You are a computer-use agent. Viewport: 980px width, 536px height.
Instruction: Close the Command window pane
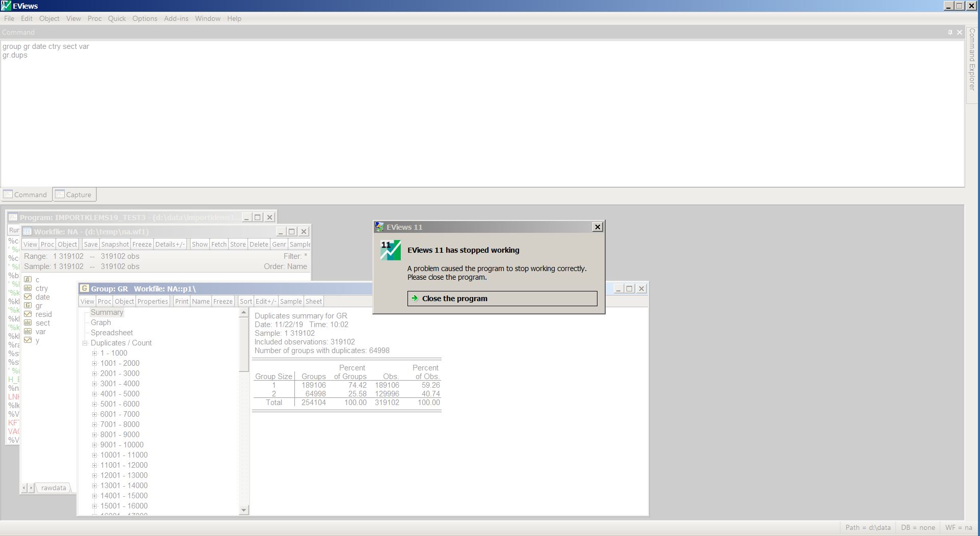960,32
